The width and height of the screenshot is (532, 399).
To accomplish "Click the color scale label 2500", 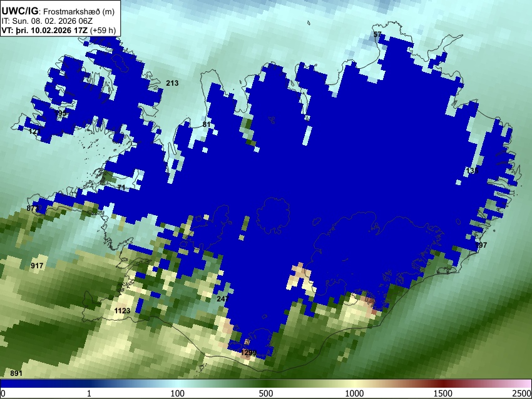I will click(x=522, y=393).
